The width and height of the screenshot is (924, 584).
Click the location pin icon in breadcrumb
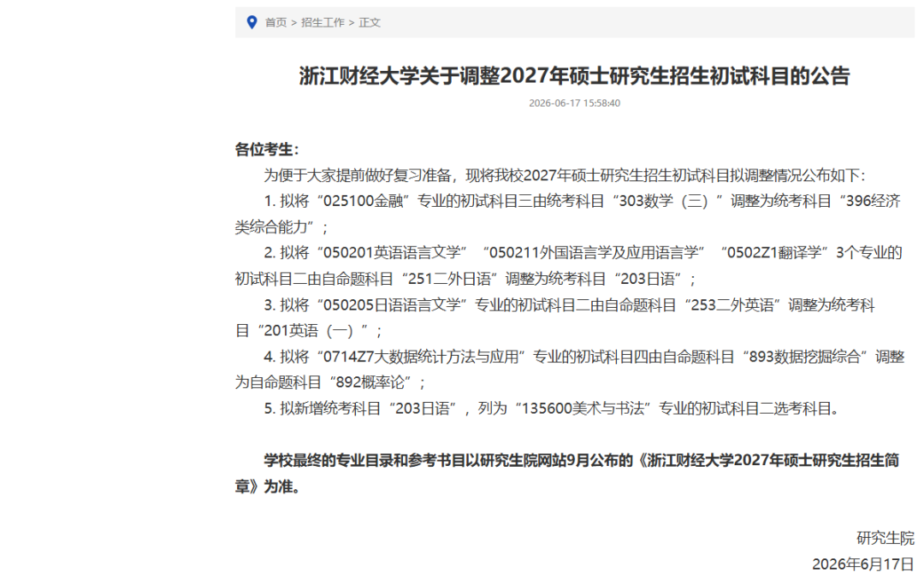(252, 22)
